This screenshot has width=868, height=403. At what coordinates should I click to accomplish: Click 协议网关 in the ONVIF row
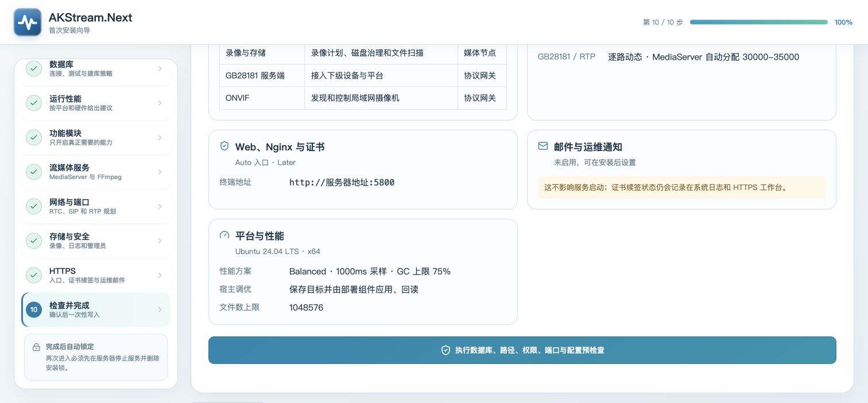click(480, 98)
